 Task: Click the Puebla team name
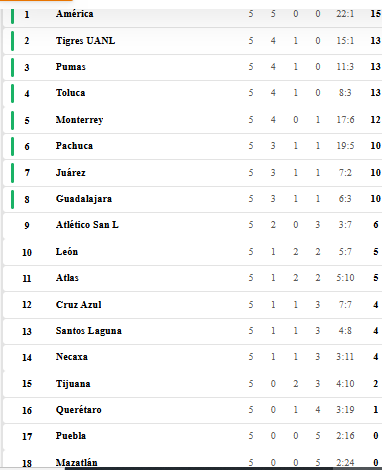click(71, 436)
